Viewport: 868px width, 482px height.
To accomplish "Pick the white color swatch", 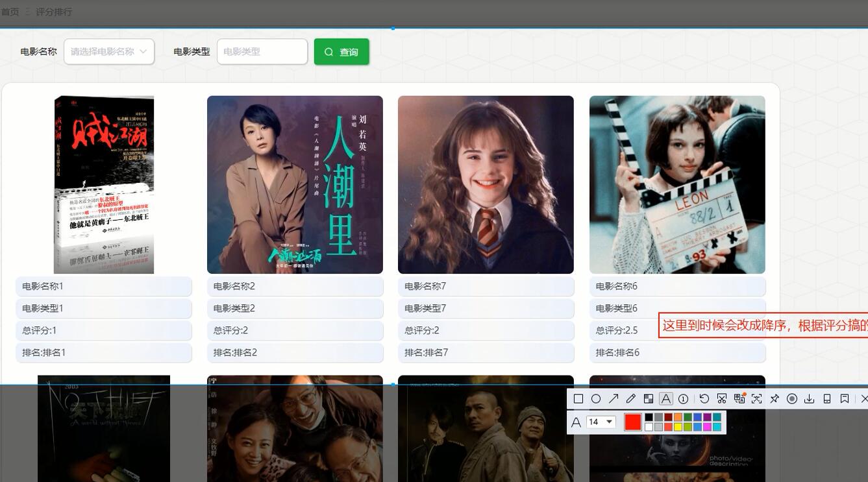I will coord(649,427).
